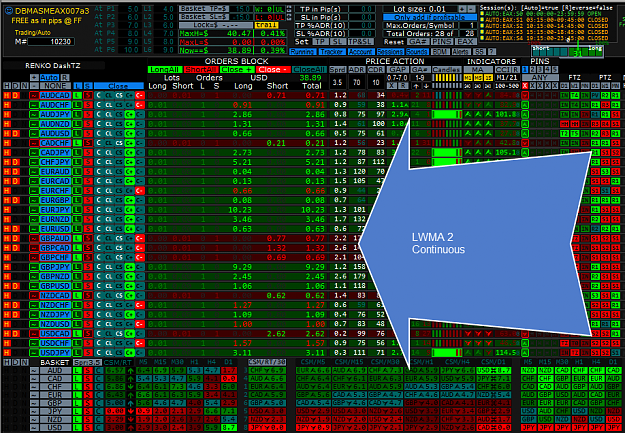Click the L buy button for AUD basket
Image resolution: width=625 pixels, height=433 pixels.
pyautogui.click(x=77, y=370)
